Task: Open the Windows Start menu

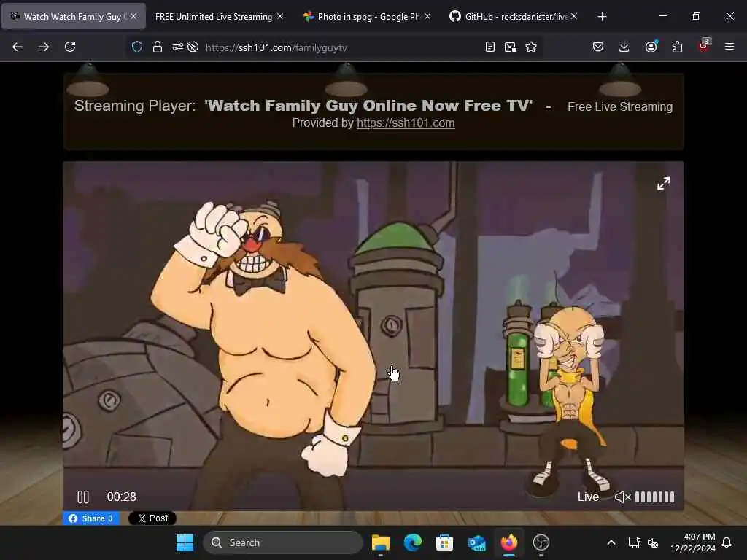Action: click(x=185, y=542)
